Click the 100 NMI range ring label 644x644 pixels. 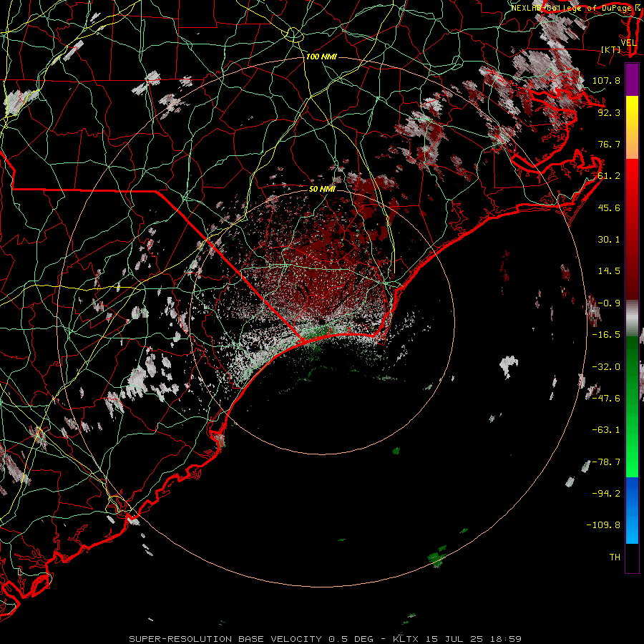coord(321,57)
